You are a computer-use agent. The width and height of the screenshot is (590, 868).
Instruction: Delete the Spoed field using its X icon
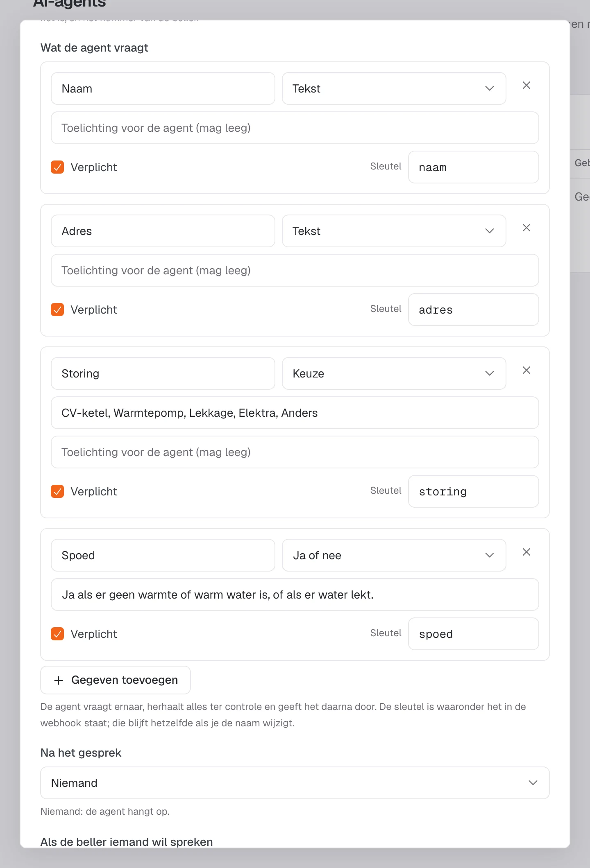tap(526, 552)
